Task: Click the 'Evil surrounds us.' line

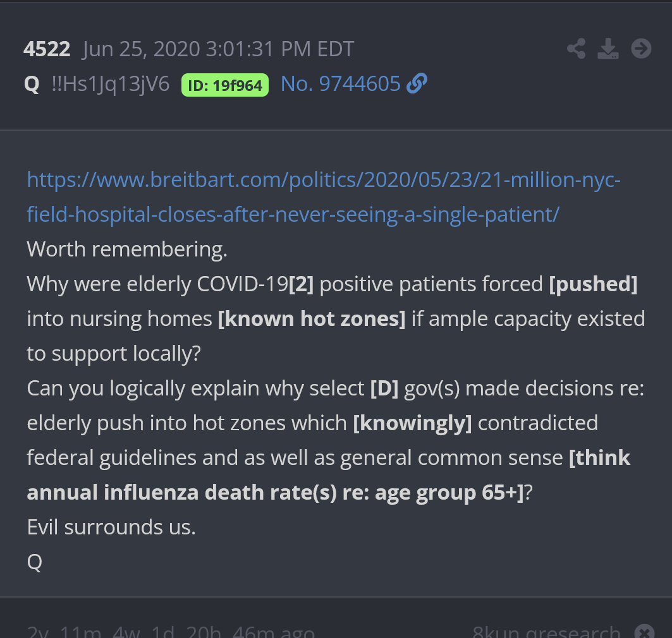Action: [111, 527]
